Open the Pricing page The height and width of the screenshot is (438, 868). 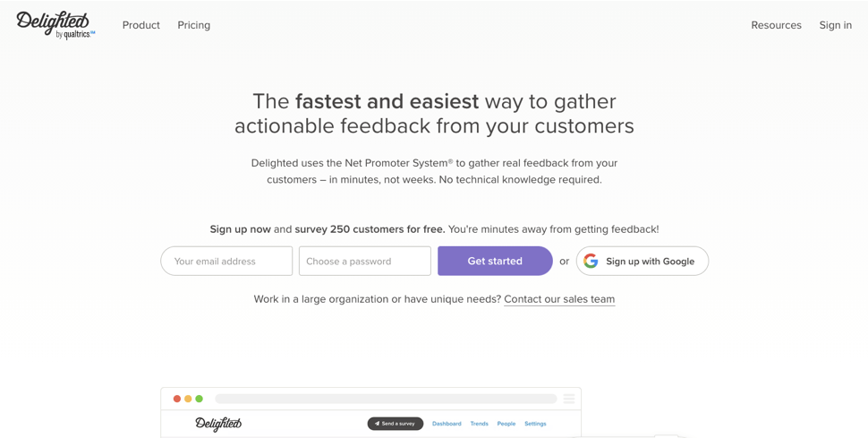(194, 25)
